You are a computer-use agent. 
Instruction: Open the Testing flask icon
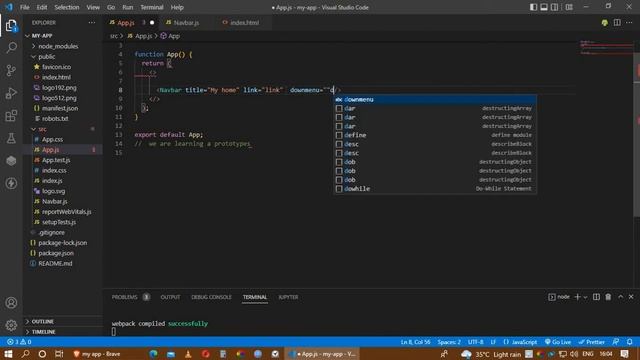tap(11, 138)
